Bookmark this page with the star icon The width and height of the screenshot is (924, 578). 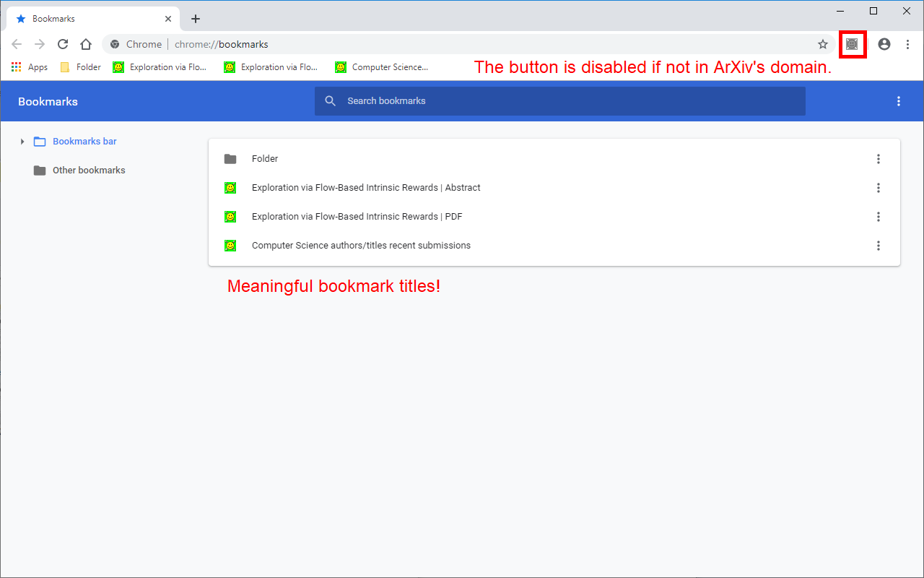pos(823,44)
